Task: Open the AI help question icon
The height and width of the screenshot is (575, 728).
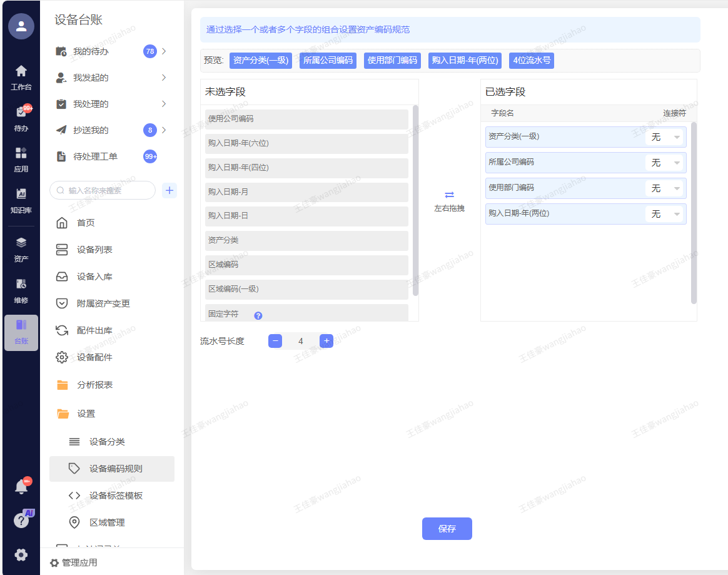Action: point(21,521)
